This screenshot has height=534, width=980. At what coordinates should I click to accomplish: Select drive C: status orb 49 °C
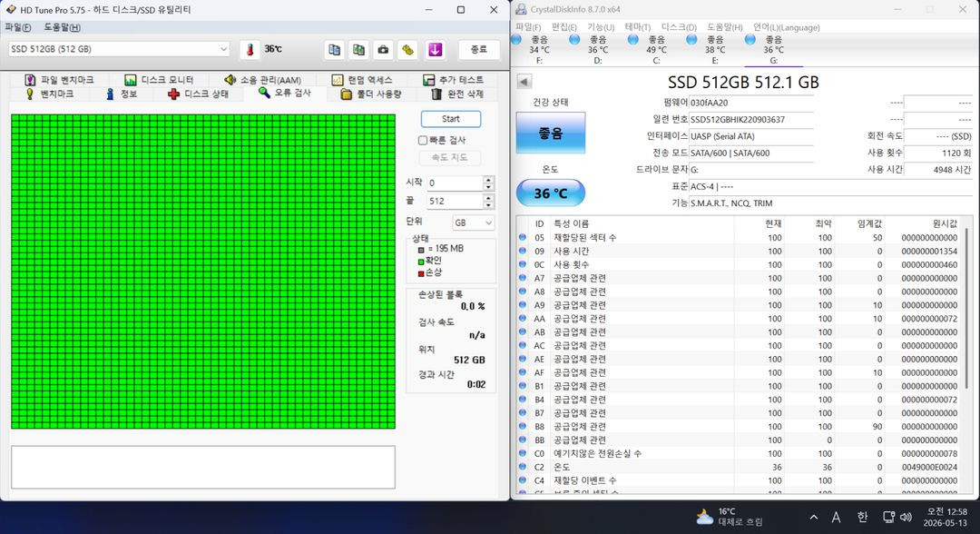click(x=633, y=39)
